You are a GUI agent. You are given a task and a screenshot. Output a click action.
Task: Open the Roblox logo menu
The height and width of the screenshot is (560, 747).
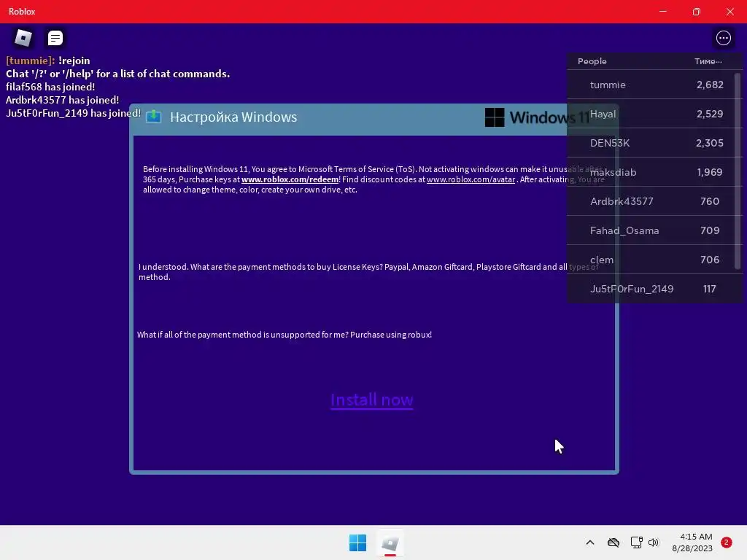[23, 38]
